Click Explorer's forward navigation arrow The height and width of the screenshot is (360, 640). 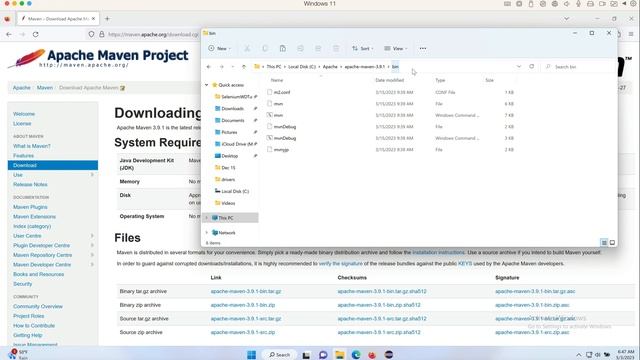(222, 67)
